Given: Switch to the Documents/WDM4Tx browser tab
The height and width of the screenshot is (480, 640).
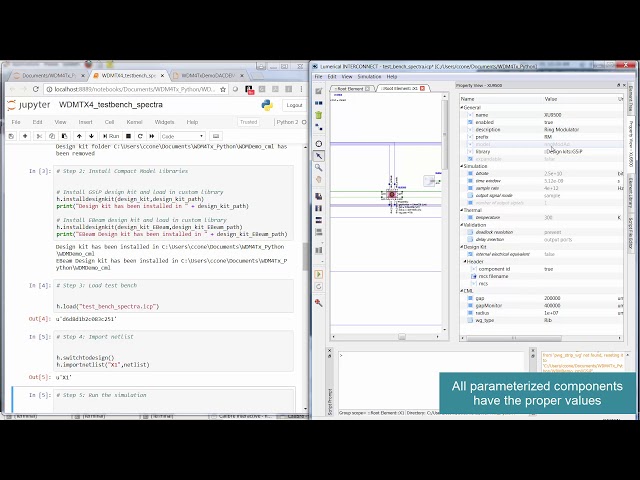Looking at the screenshot, I should coord(48,76).
